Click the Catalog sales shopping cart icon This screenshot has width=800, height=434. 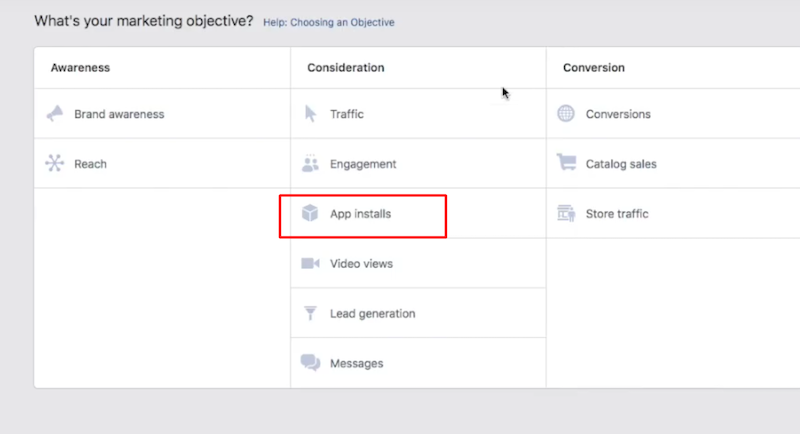[x=566, y=164]
